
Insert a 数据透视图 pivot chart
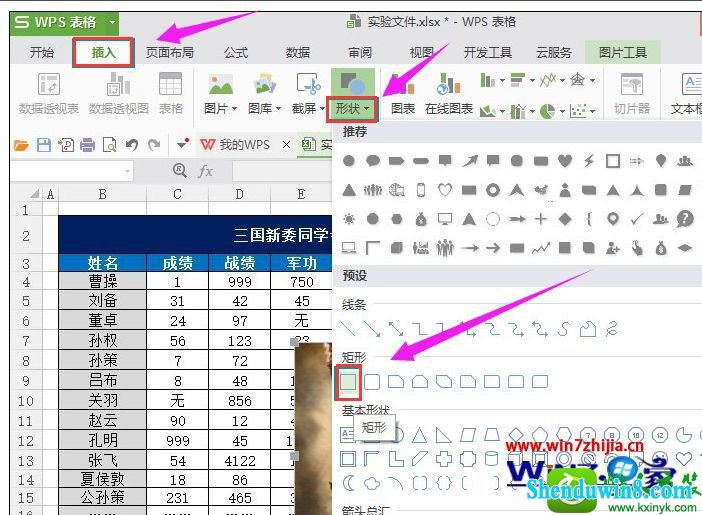pos(119,93)
